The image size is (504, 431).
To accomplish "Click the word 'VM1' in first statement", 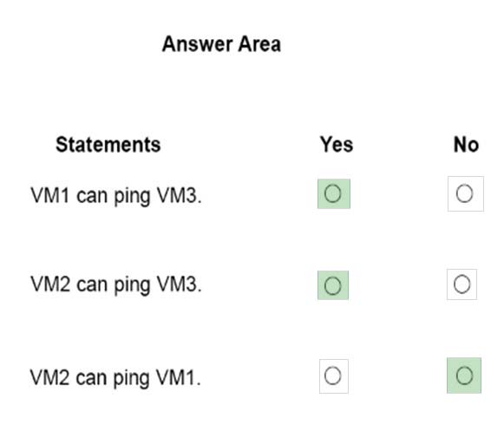I will click(49, 195).
